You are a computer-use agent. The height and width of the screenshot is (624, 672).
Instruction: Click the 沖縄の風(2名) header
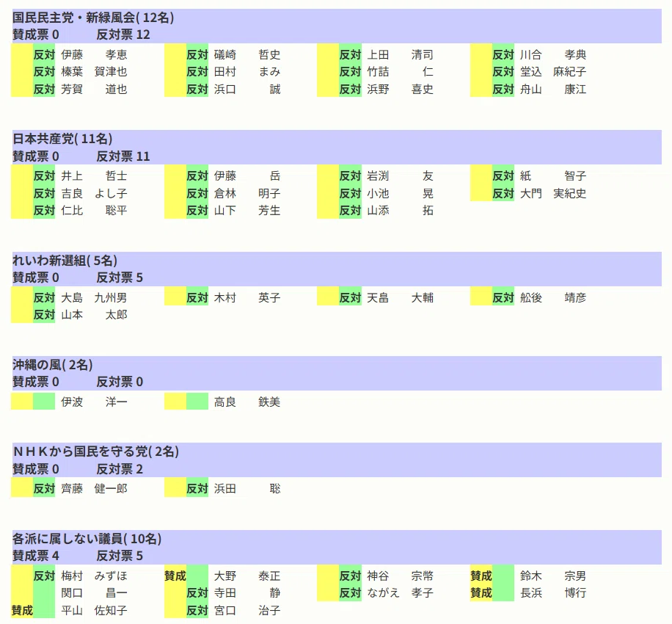[x=53, y=365]
